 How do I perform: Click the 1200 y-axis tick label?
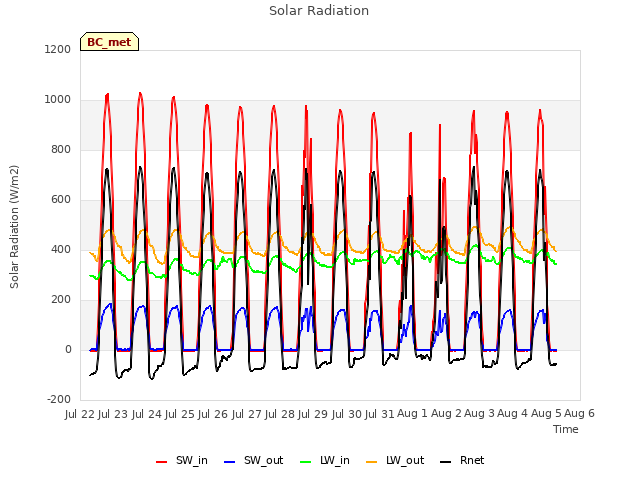[58, 50]
